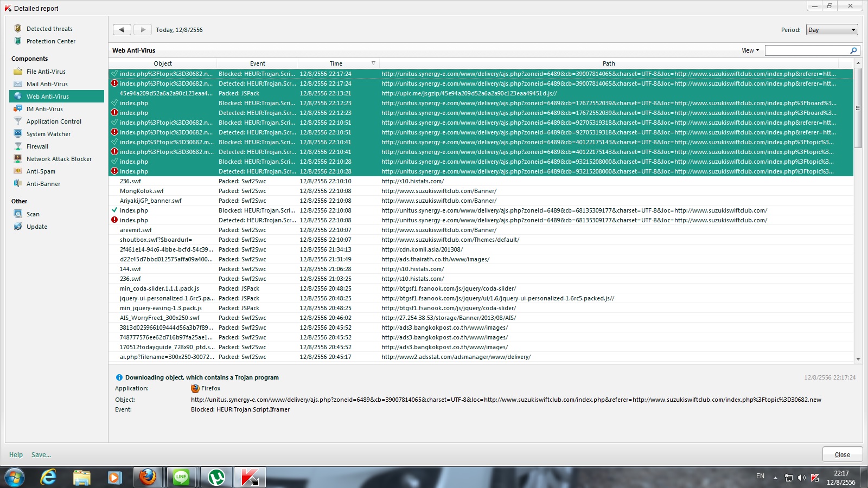Click the Firefox icon in details pane
The width and height of the screenshot is (868, 488).
(195, 388)
